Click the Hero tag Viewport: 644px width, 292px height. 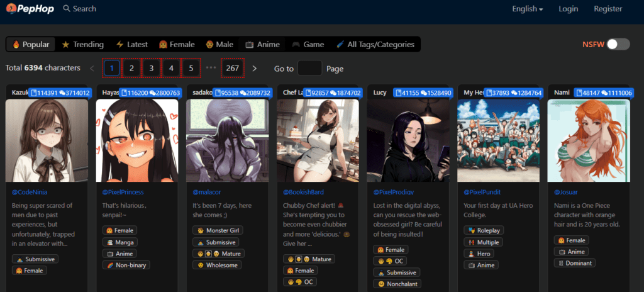[x=479, y=254]
